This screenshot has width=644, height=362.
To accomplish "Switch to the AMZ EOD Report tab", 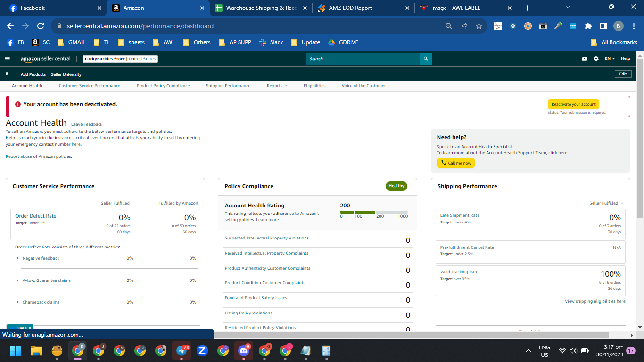I will click(364, 8).
